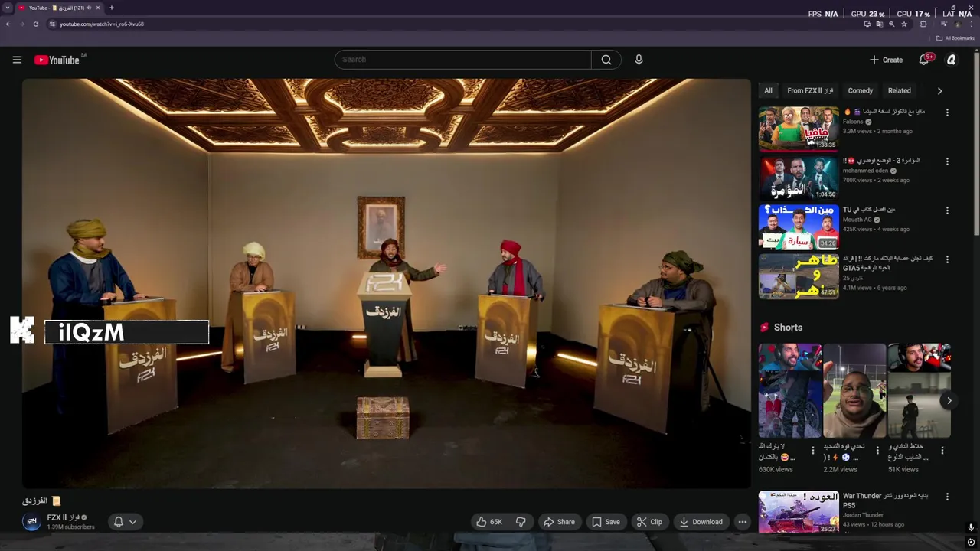This screenshot has height=551, width=980.
Task: Open options for 2.2M views Short
Action: [877, 451]
